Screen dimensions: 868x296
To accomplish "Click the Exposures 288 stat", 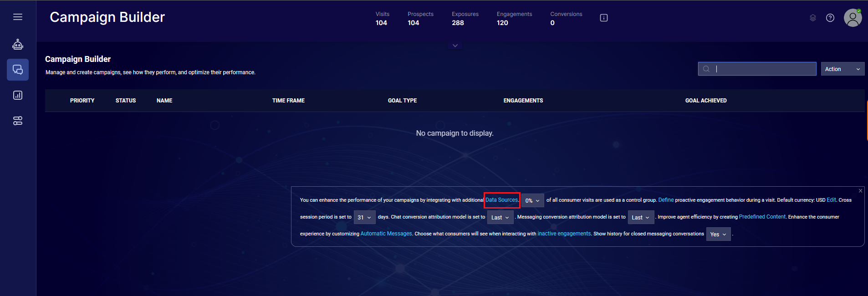I will (465, 19).
